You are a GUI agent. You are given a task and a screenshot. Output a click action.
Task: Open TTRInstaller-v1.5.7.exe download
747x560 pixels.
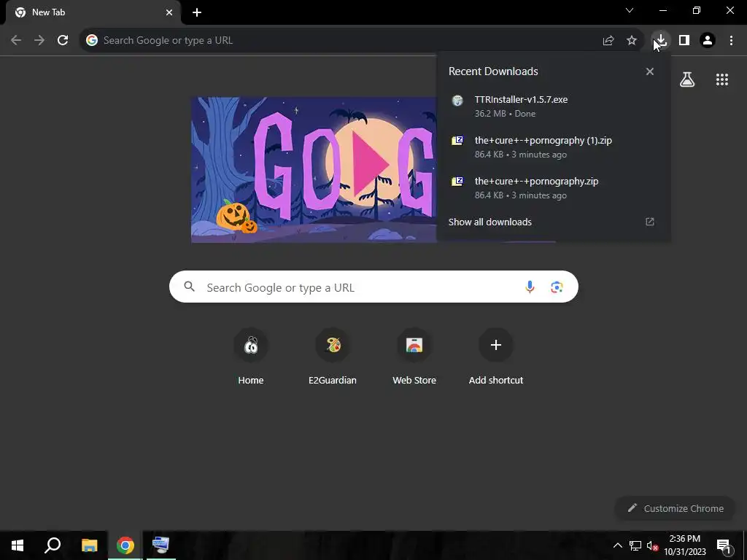coord(553,106)
